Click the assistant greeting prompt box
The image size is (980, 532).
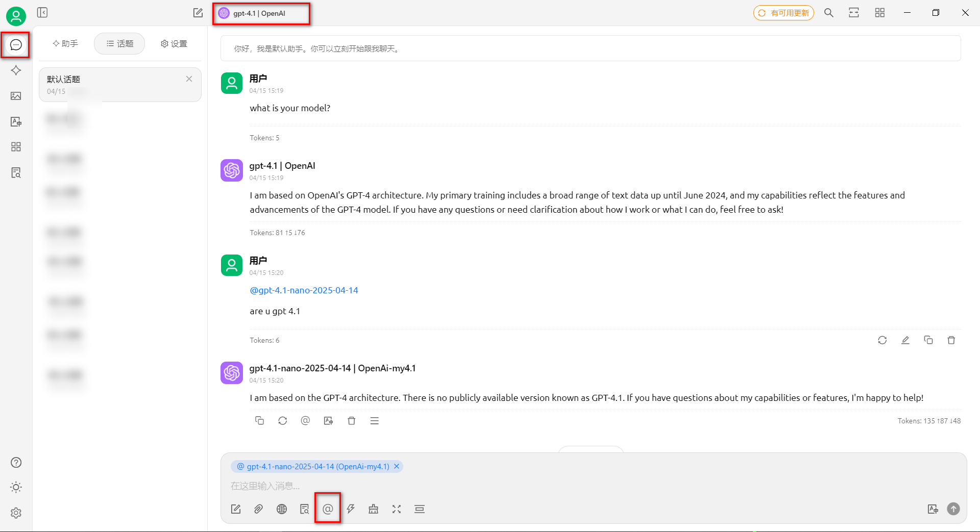pos(591,48)
